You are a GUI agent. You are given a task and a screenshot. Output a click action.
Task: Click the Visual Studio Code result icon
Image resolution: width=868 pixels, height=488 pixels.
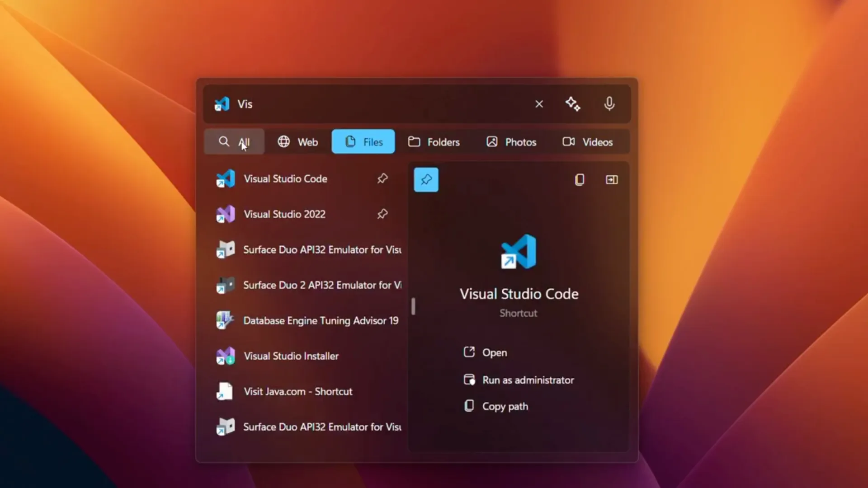[x=225, y=178]
